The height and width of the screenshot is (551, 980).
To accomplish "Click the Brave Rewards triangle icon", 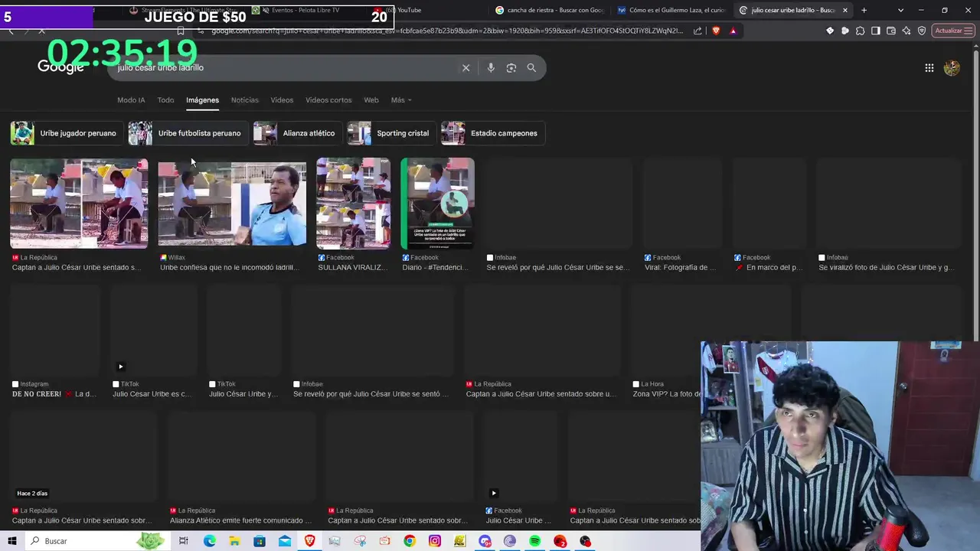I will tap(733, 31).
